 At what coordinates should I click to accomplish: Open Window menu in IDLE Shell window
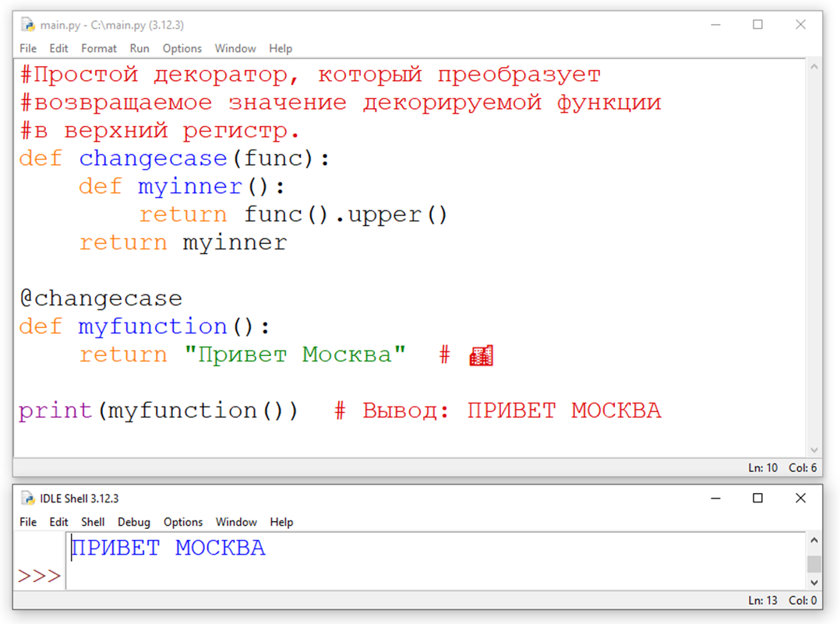[x=236, y=522]
